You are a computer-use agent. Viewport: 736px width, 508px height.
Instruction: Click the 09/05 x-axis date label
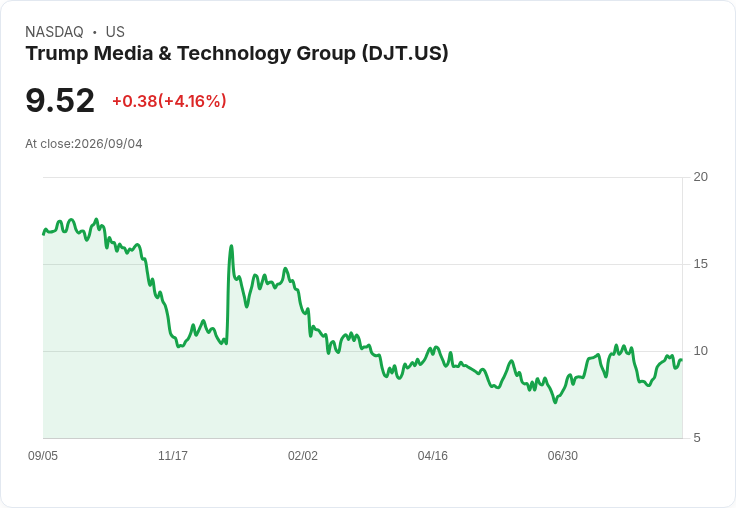click(43, 455)
